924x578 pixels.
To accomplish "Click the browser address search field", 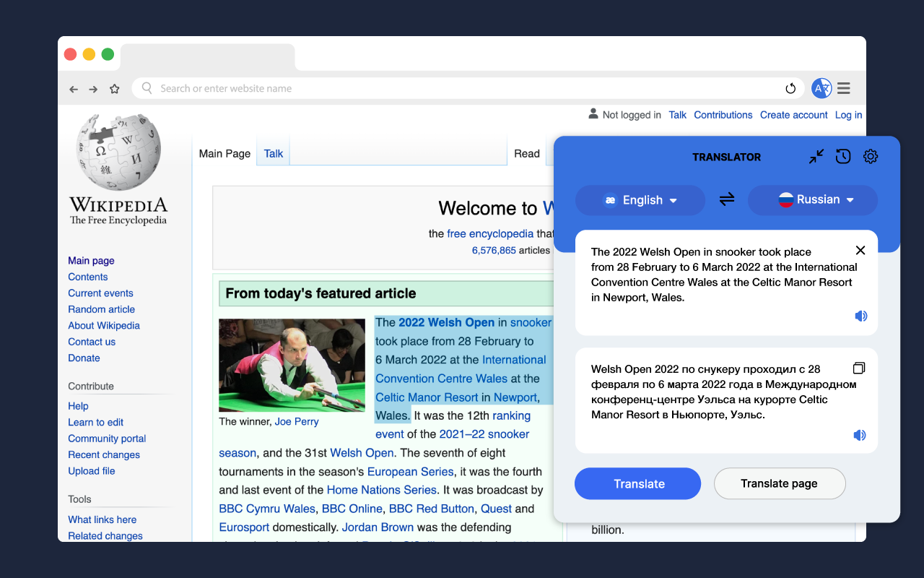I will tap(462, 89).
